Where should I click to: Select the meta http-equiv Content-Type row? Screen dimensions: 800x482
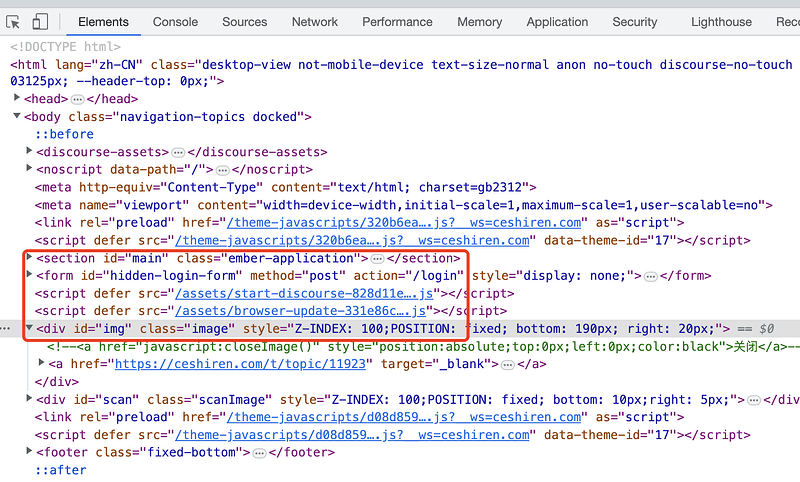pyautogui.click(x=286, y=187)
